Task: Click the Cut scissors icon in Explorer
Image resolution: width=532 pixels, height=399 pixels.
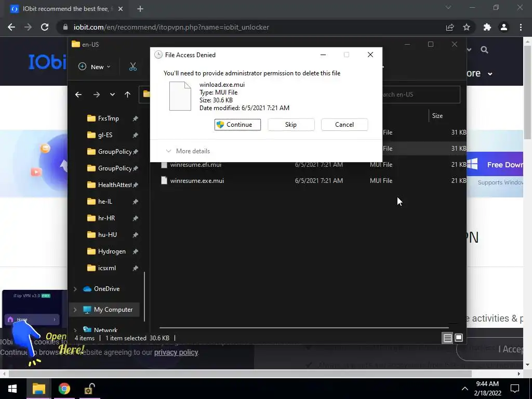Action: 133,67
